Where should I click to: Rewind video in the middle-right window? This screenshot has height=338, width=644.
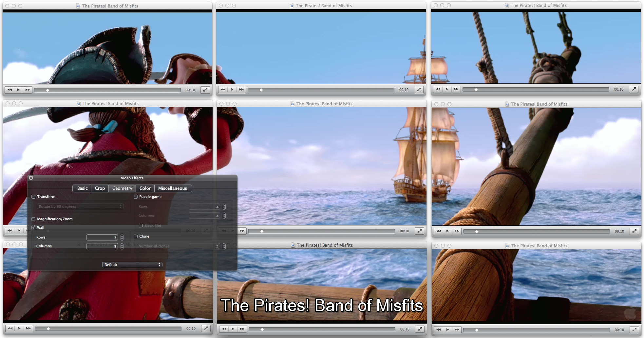point(439,231)
